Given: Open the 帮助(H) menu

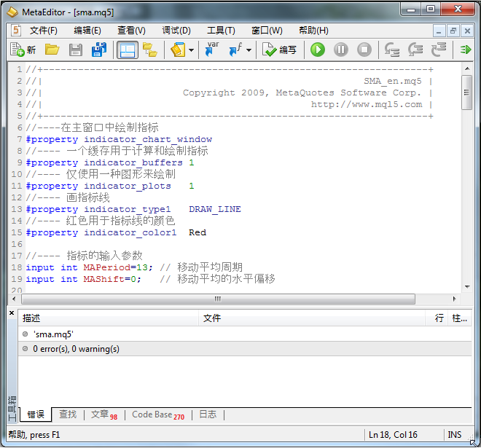Looking at the screenshot, I should 313,31.
